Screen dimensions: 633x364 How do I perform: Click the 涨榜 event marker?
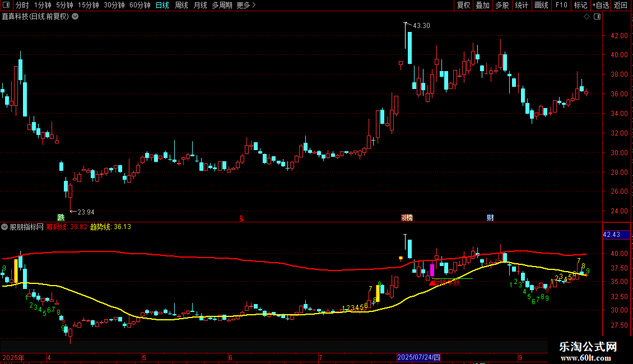[x=407, y=218]
